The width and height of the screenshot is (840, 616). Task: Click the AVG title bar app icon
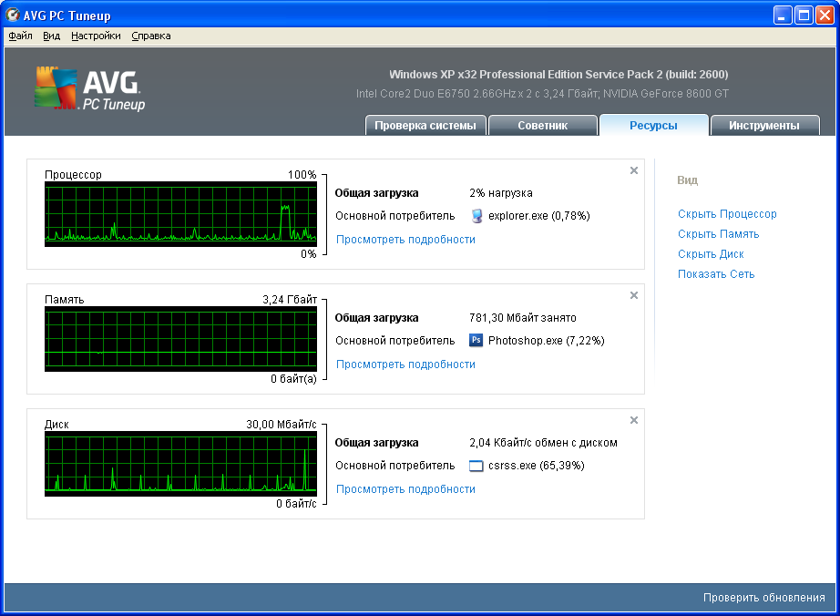tap(13, 15)
